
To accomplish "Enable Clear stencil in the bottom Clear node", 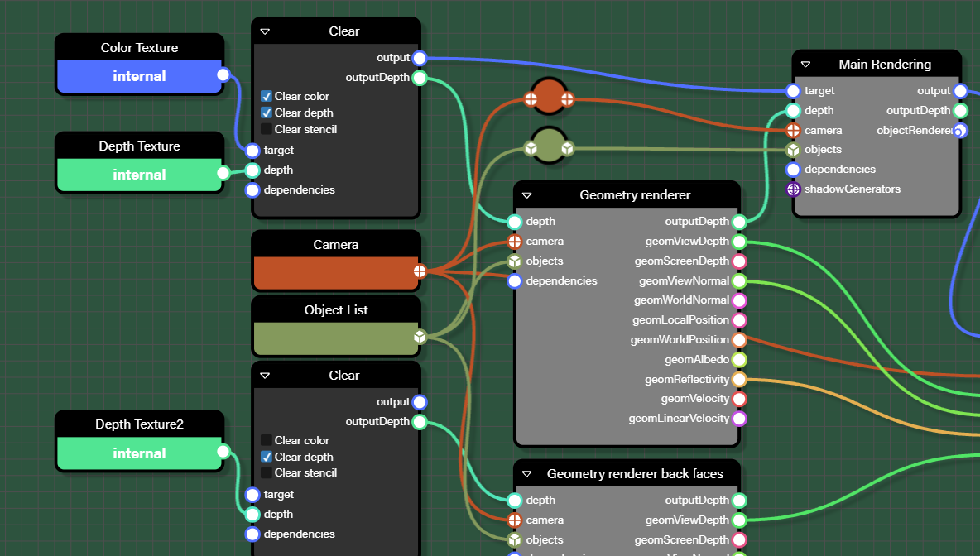I will [267, 472].
